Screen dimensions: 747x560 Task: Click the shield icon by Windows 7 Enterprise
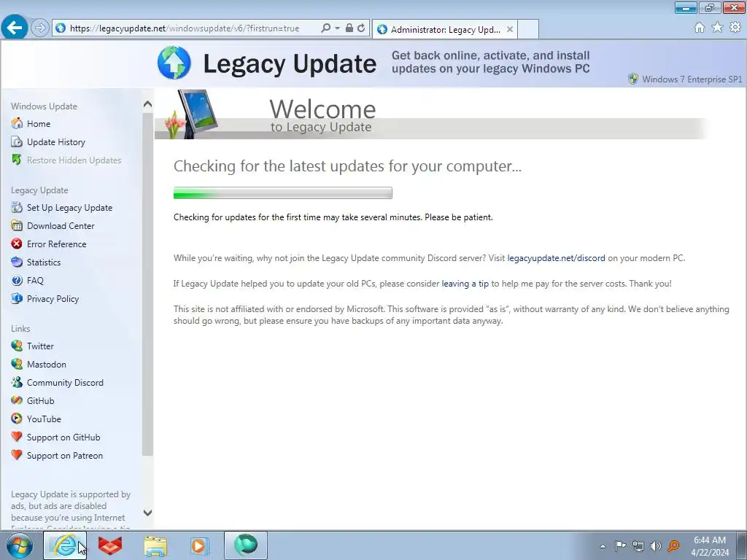pyautogui.click(x=633, y=79)
